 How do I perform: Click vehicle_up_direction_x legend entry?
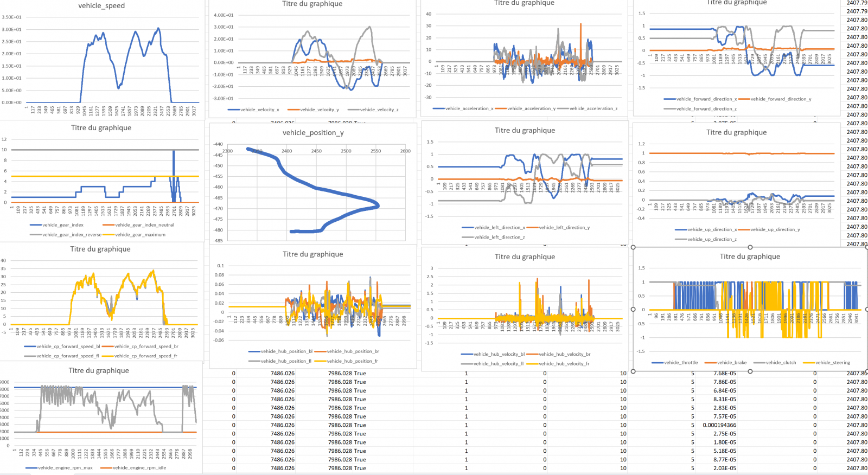point(706,230)
